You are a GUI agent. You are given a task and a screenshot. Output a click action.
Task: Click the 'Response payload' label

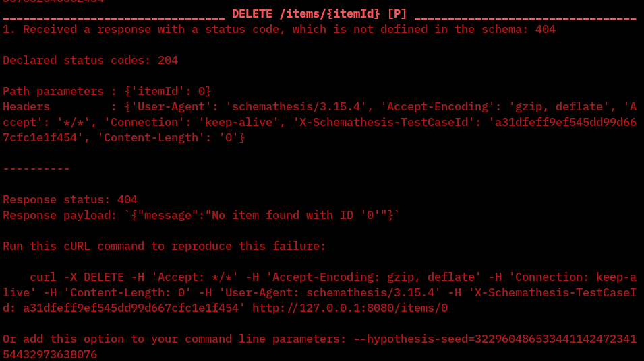point(57,215)
